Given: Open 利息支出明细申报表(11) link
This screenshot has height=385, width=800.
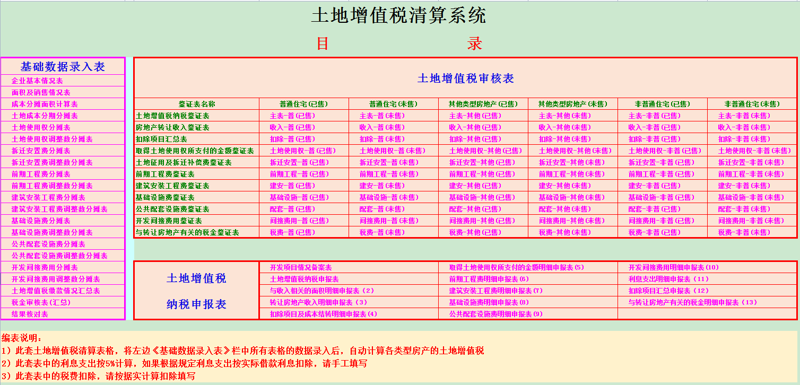Looking at the screenshot, I should pyautogui.click(x=668, y=279).
